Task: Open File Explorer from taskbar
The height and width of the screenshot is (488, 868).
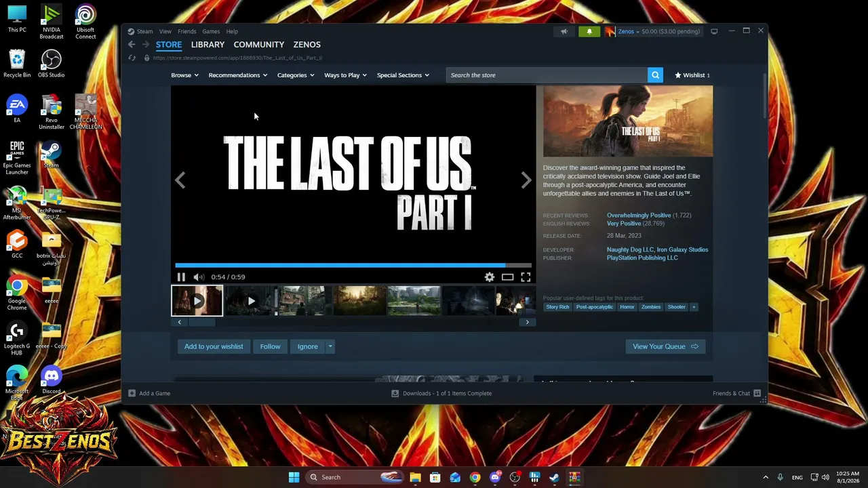Action: (x=415, y=477)
